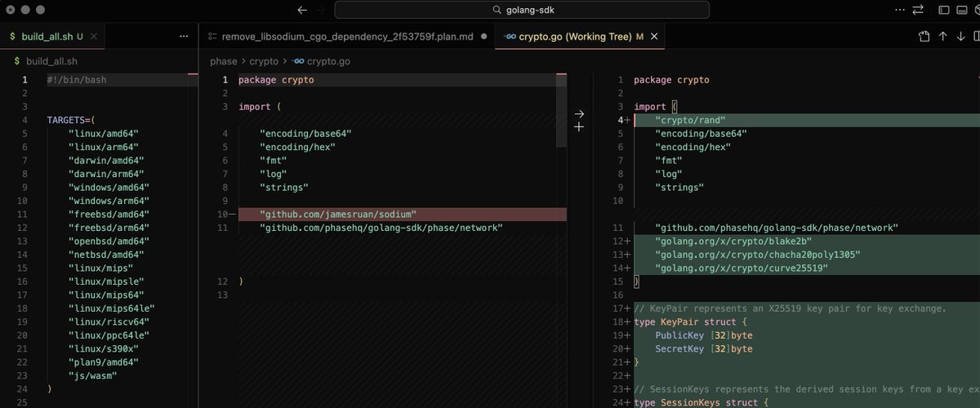
Task: Go to previous change with up arrow
Action: coord(942,37)
